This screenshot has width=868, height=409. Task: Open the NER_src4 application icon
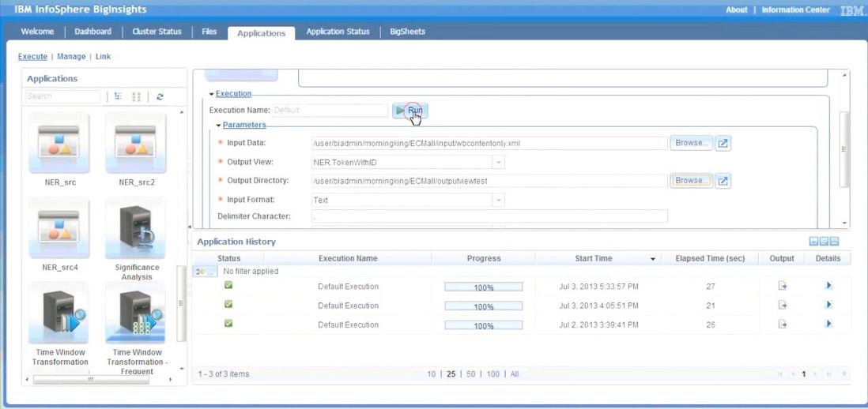tap(58, 227)
